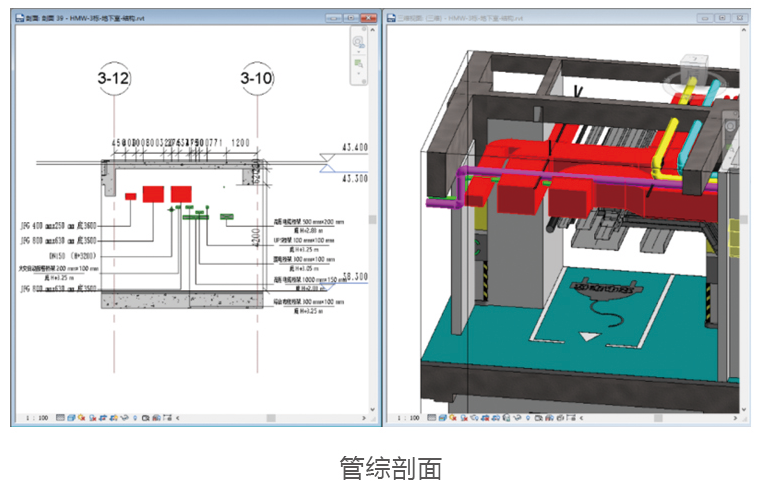Expand the zoom tool dropdown arrow
762x492 pixels.
click(x=359, y=73)
